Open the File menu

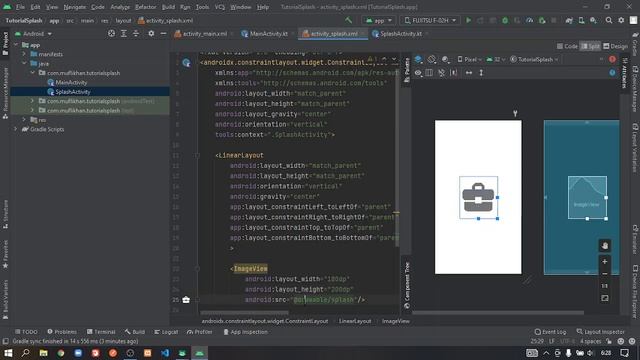tap(20, 7)
